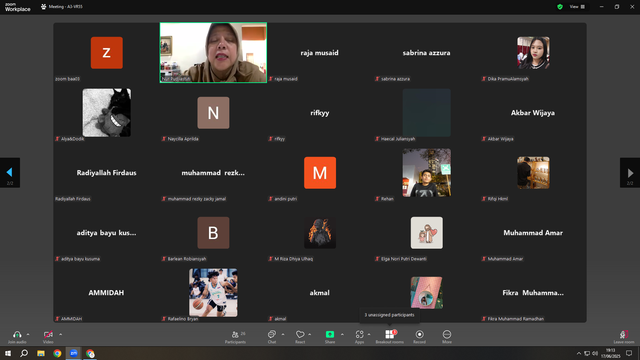Click the Akbar Wijaya name tile
Viewport: 640px width, 360px height.
pyautogui.click(x=533, y=113)
